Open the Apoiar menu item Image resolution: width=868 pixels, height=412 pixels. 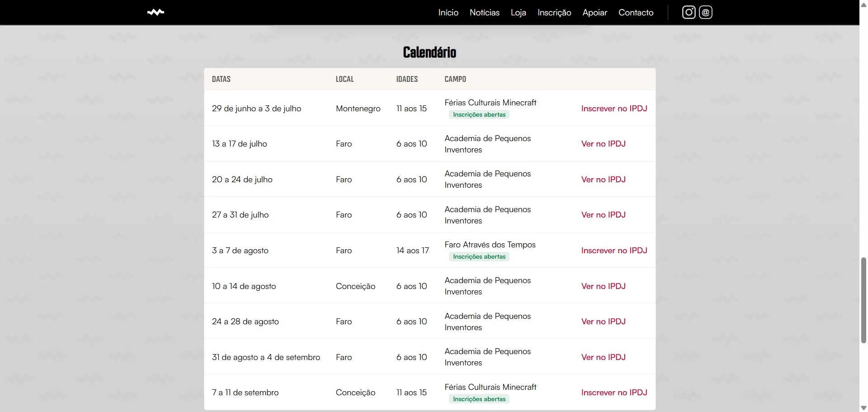coord(594,13)
